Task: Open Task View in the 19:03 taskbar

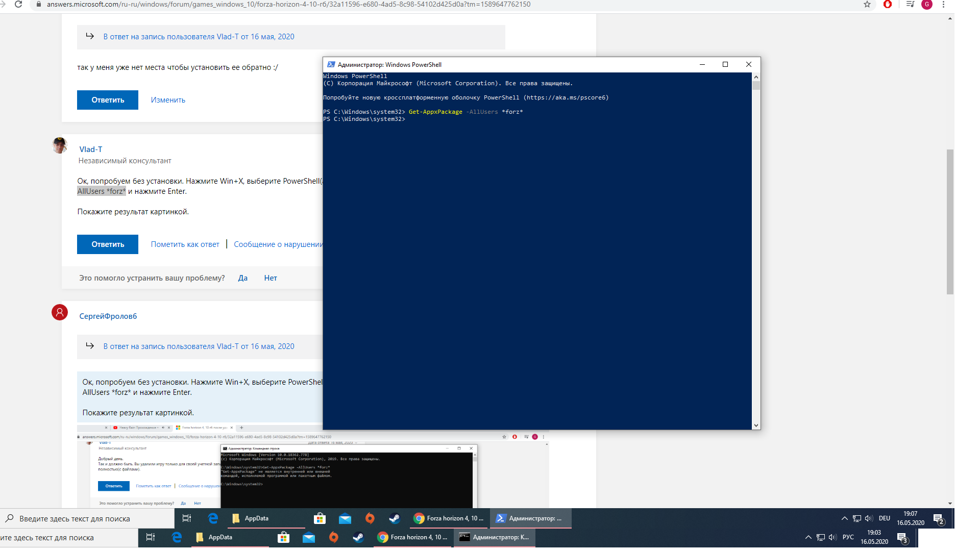Action: pos(151,537)
